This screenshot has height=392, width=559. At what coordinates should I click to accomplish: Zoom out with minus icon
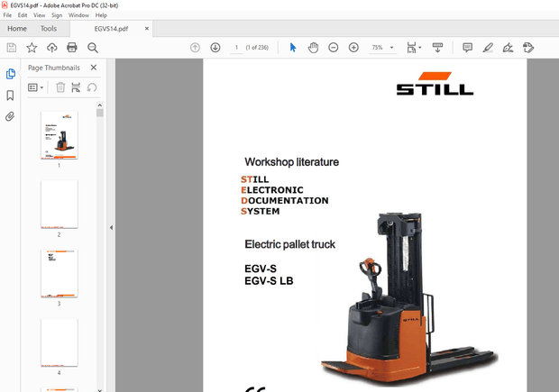[x=334, y=48]
